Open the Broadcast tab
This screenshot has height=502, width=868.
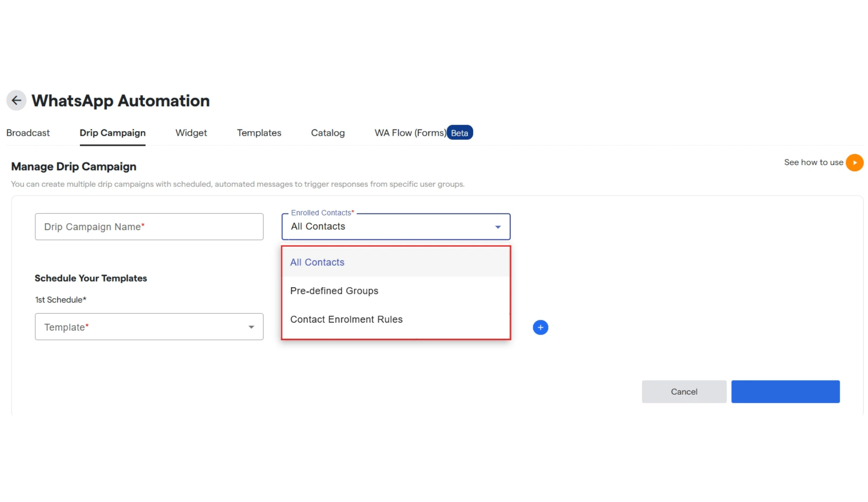(x=28, y=133)
